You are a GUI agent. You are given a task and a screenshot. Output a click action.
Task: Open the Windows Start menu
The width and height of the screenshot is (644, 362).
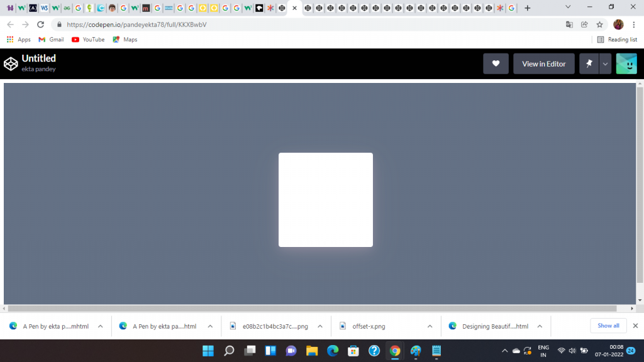tap(208, 351)
